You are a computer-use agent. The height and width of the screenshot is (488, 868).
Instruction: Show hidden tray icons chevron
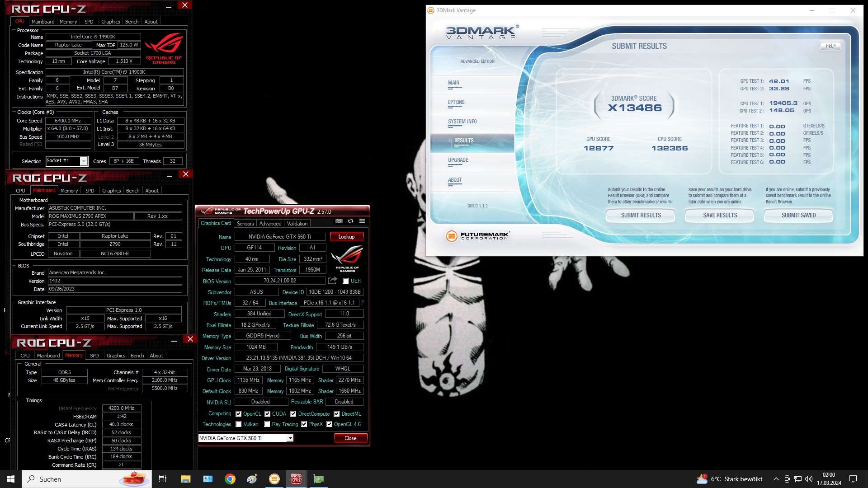pyautogui.click(x=776, y=479)
